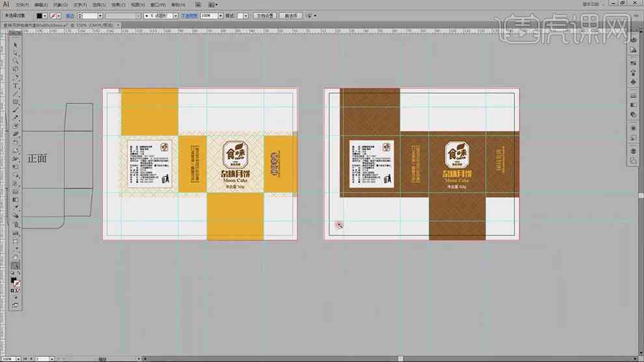Select the Direct Selection tool
Screen dimensions: 644x362
tap(16, 53)
